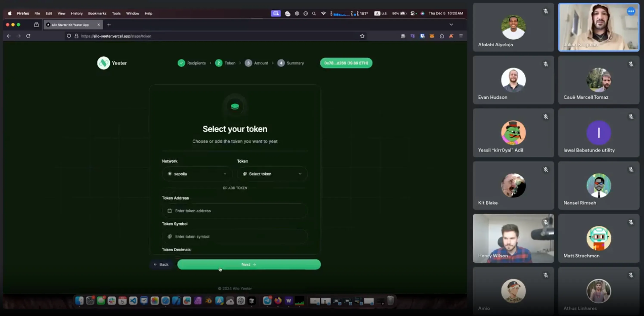Open Blender from the Dock
Image resolution: width=644 pixels, height=316 pixels.
(x=208, y=301)
